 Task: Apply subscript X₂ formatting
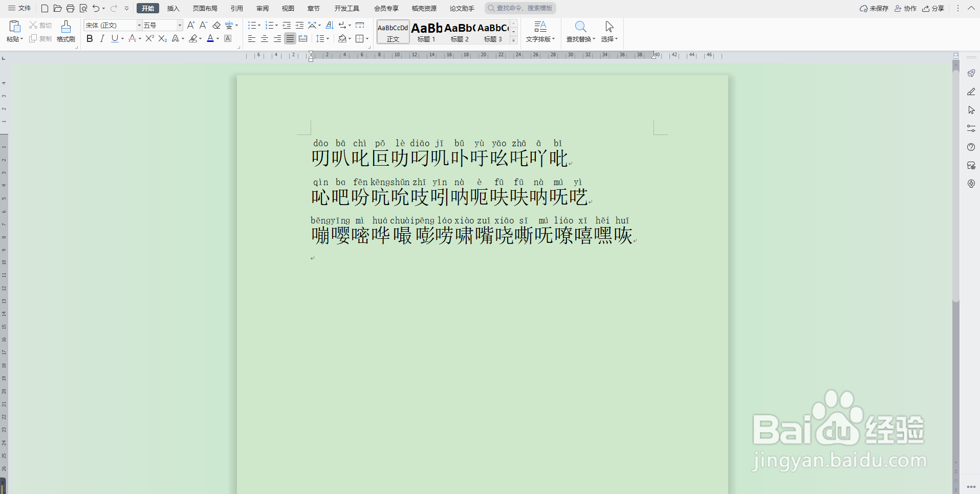click(163, 38)
